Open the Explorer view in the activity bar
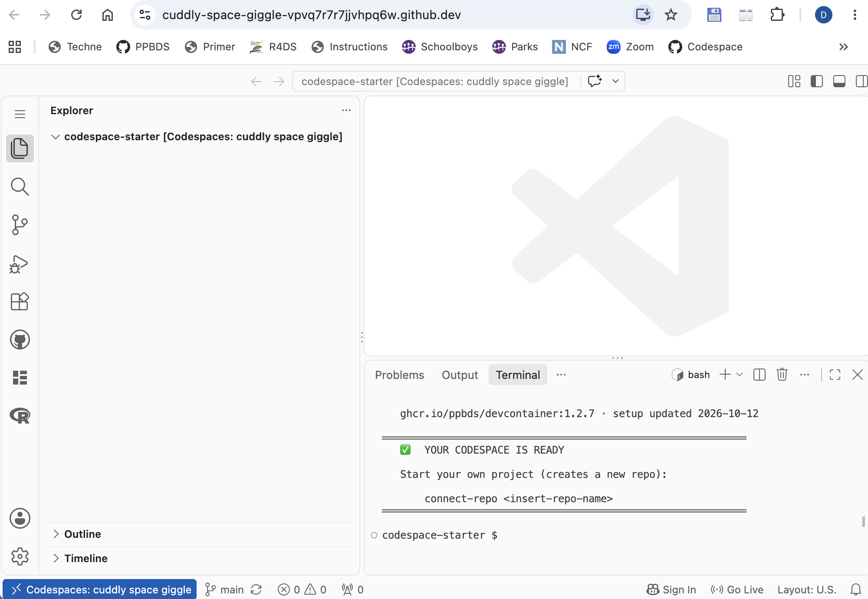 click(x=20, y=148)
